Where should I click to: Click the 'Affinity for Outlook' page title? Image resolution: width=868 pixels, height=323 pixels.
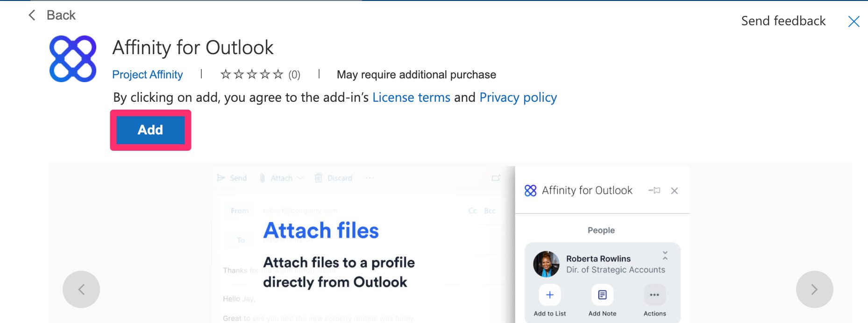193,48
